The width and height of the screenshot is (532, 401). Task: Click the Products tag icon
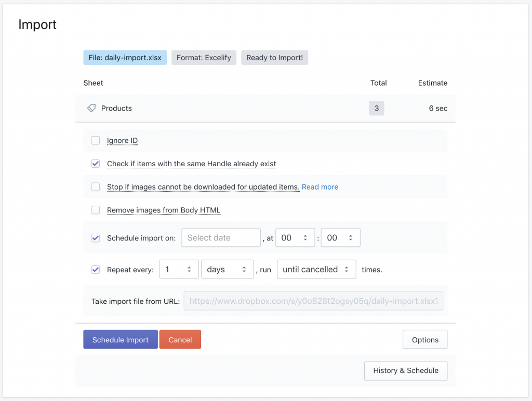(91, 108)
